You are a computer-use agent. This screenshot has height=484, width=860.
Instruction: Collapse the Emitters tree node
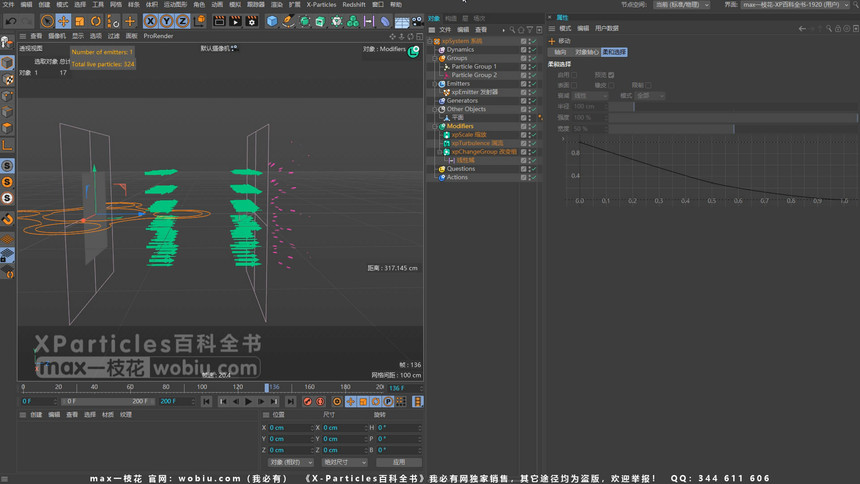[x=435, y=84]
